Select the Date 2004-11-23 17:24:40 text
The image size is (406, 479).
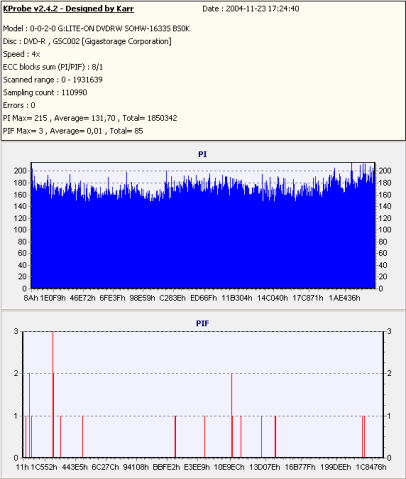tap(251, 9)
